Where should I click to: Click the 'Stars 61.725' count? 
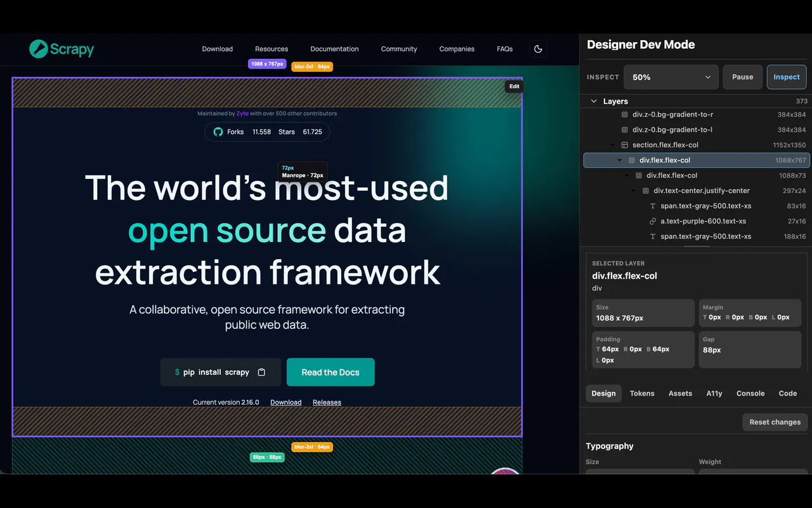tap(300, 132)
